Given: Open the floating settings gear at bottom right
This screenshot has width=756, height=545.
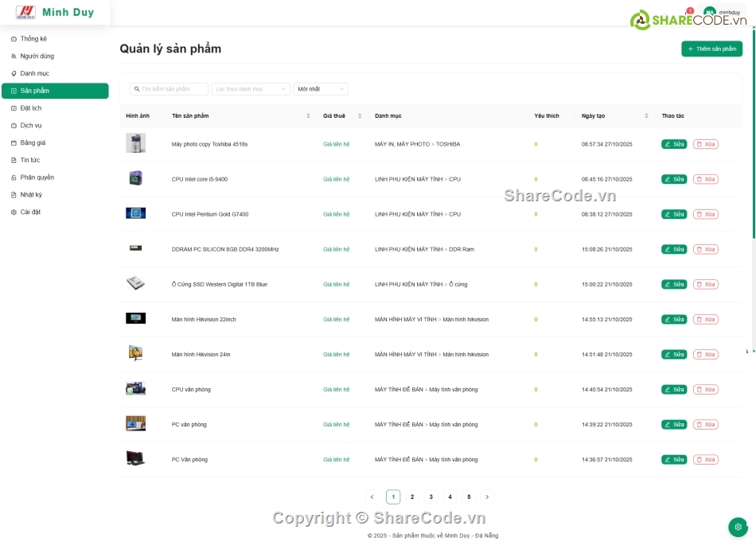Looking at the screenshot, I should [737, 527].
